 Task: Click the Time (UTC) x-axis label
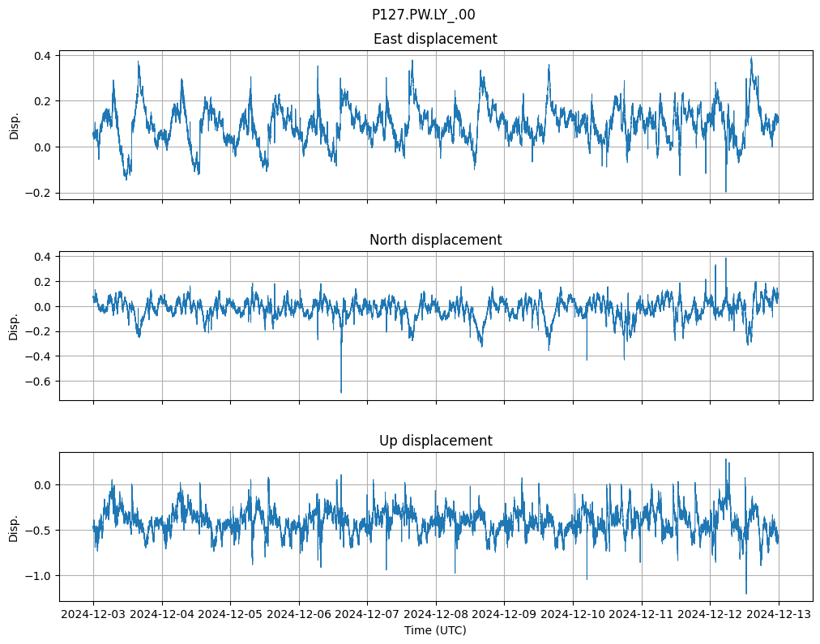[x=435, y=630]
